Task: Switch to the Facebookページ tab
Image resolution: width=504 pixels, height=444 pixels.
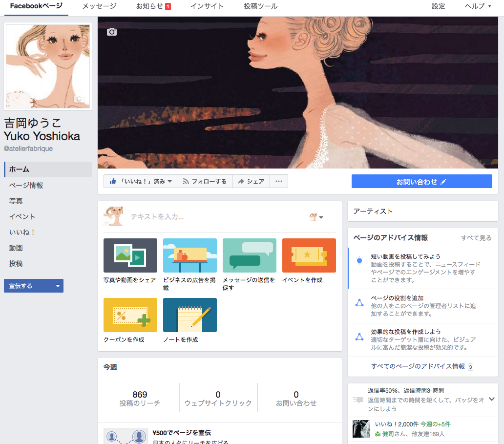Action: [x=36, y=6]
